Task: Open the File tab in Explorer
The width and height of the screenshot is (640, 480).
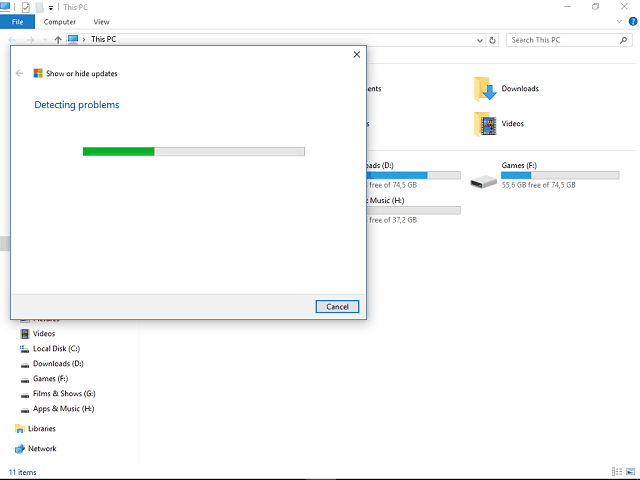Action: click(17, 22)
